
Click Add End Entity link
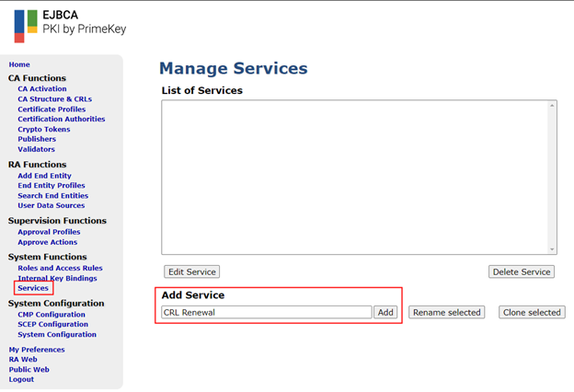(44, 176)
